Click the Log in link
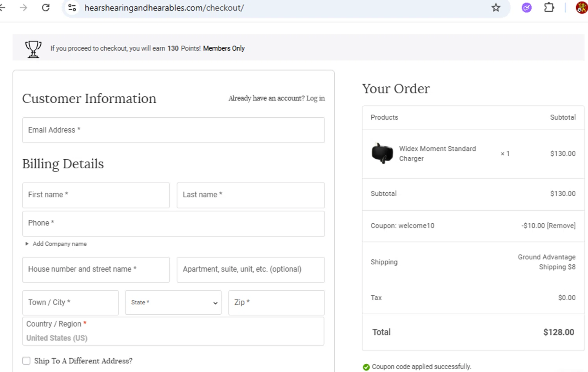Image resolution: width=588 pixels, height=372 pixels. click(x=316, y=98)
